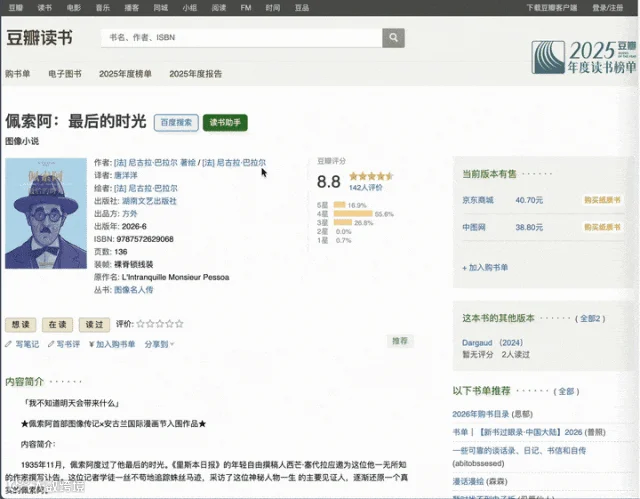Open 时间 in the top navigation
Screen dimensions: 640x499
click(273, 8)
